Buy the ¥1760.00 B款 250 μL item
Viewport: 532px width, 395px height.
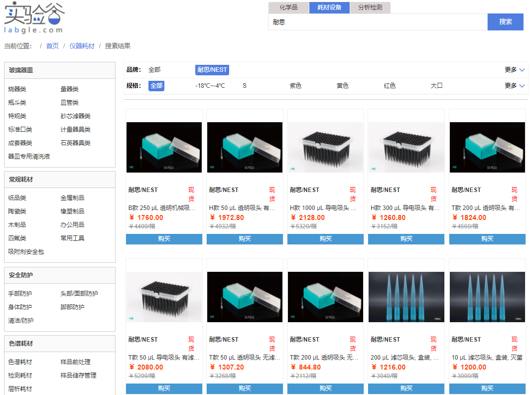point(164,239)
